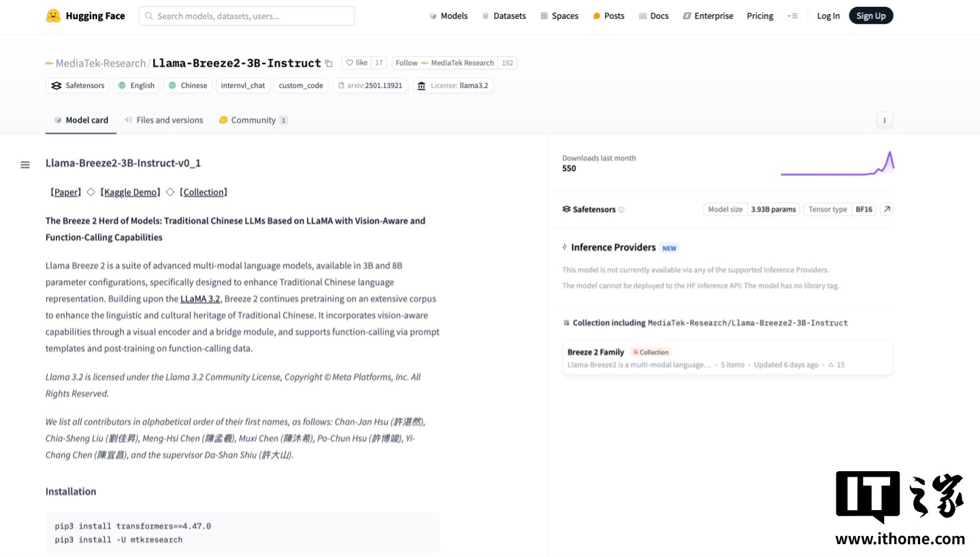The image size is (980, 557).
Task: Follow MediaTek Research
Action: (x=445, y=63)
